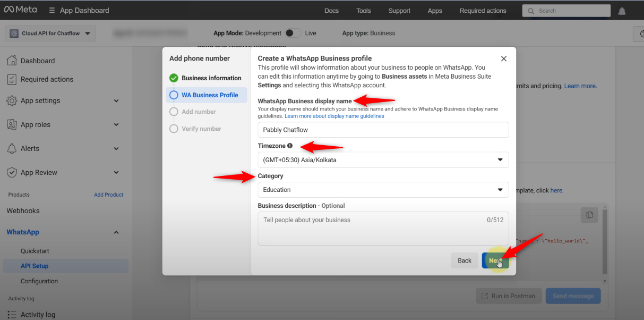Open the Docs menu in top bar

click(x=331, y=11)
